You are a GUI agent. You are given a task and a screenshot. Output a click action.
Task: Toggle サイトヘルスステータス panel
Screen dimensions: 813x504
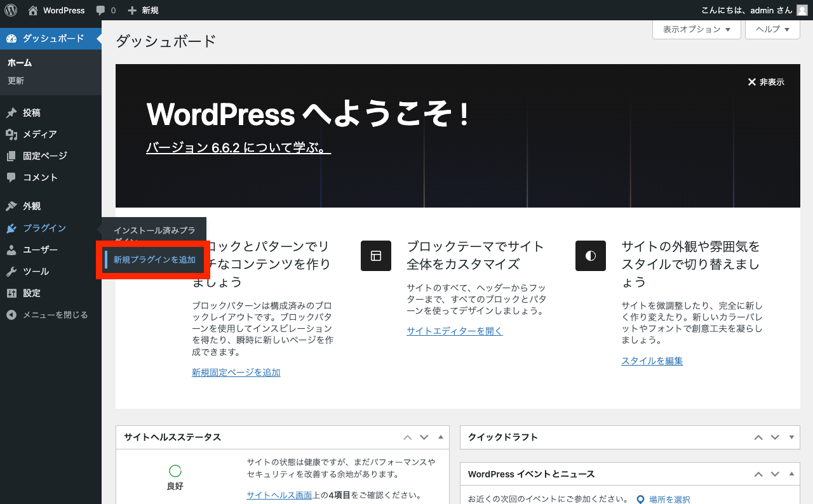441,437
